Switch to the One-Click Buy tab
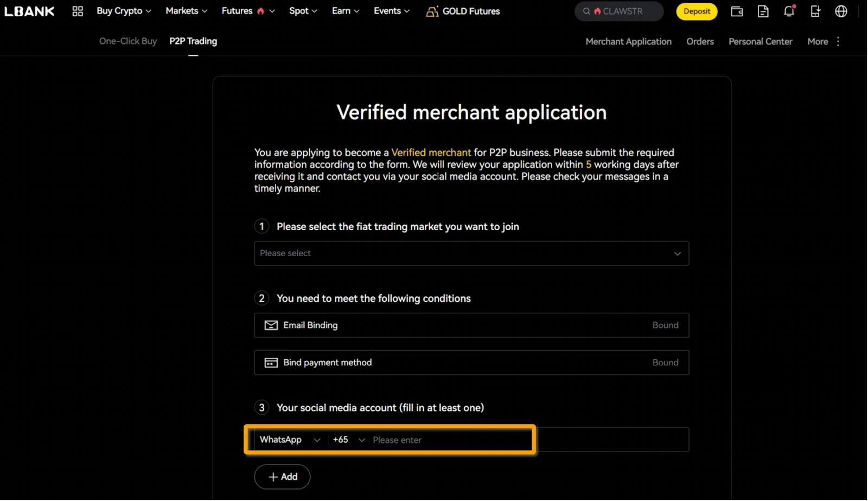The width and height of the screenshot is (868, 501). (x=128, y=41)
